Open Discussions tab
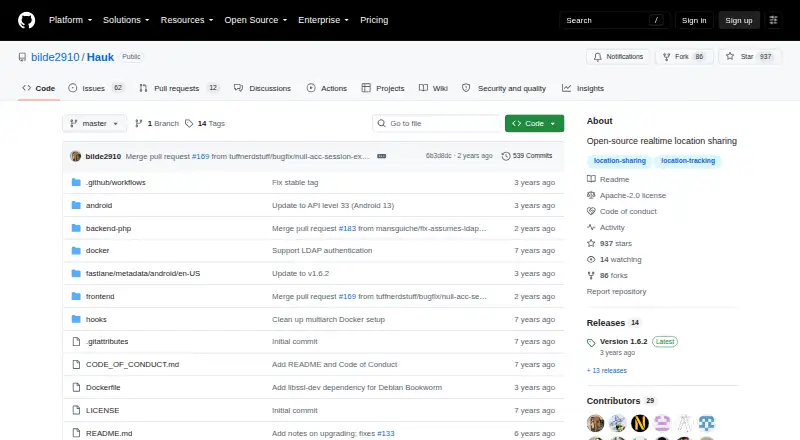The image size is (800, 440). tap(262, 88)
